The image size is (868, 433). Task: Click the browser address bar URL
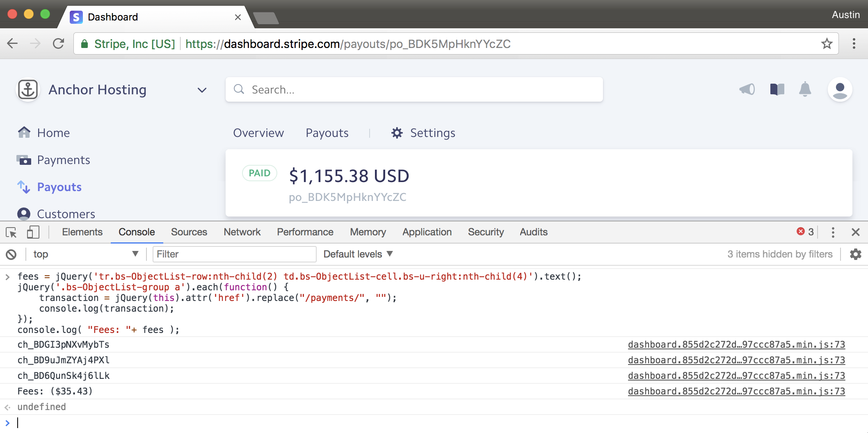pyautogui.click(x=348, y=44)
